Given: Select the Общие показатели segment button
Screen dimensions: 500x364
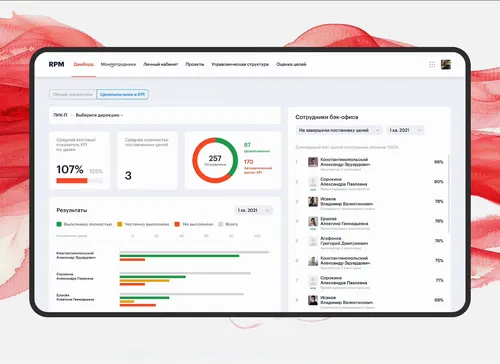Looking at the screenshot, I should 73,95.
